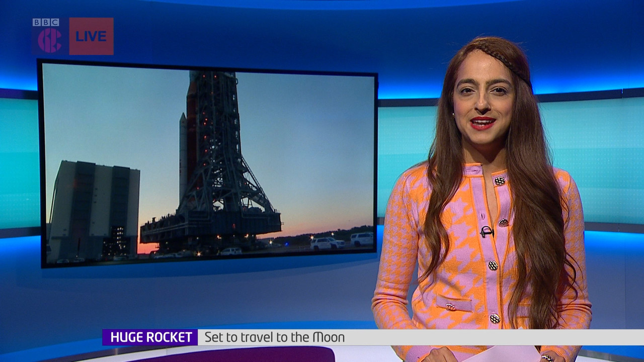Image resolution: width=644 pixels, height=362 pixels.
Task: Click caption text Set to travel to the Moon
Action: 274,337
